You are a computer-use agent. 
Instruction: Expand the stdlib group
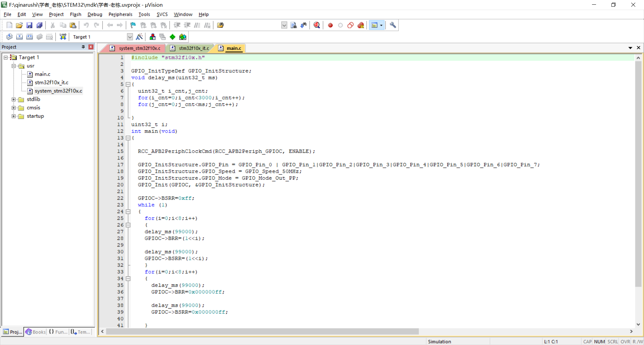click(14, 99)
